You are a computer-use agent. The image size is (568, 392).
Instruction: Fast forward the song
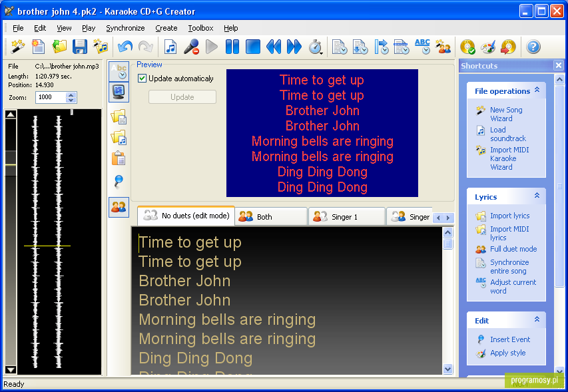(294, 47)
